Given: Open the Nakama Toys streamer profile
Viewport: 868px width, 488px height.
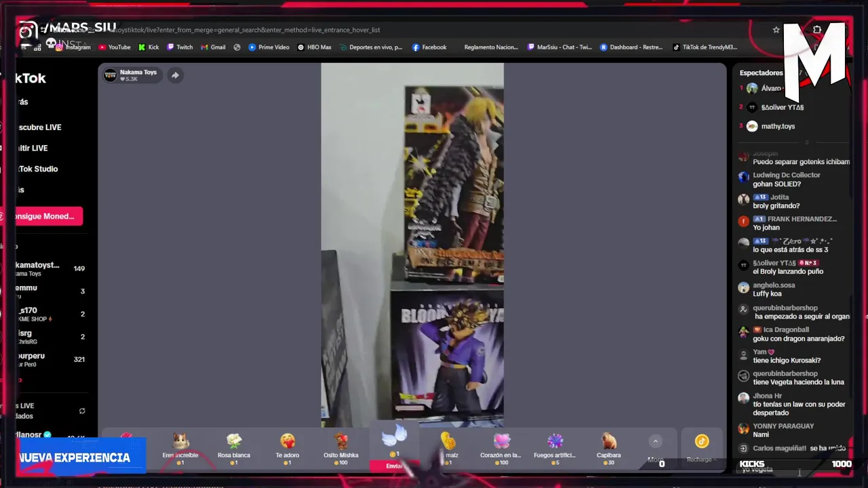Looking at the screenshot, I should [132, 75].
